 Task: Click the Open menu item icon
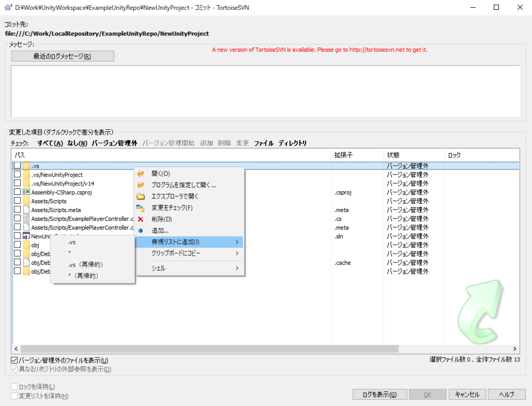pos(141,174)
